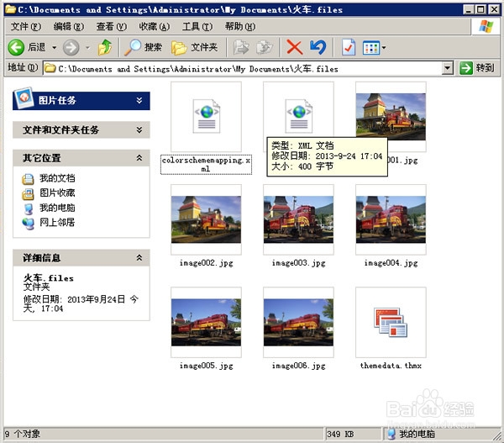
Task: Select the image004.jpg thumbnail
Action: coord(391,219)
